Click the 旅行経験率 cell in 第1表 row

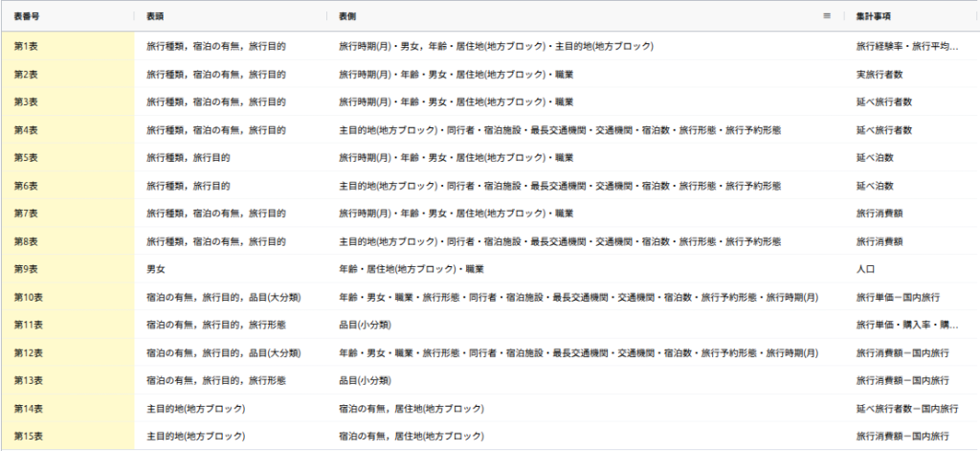point(906,46)
